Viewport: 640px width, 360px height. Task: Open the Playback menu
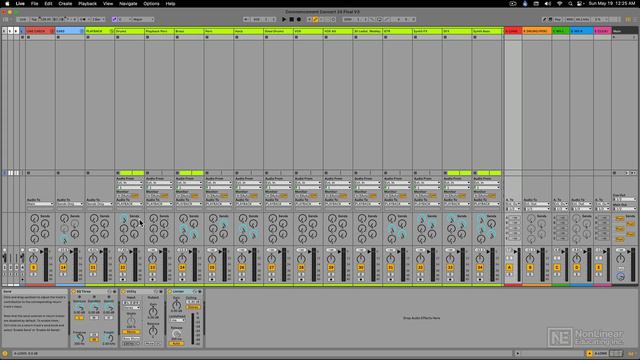[x=87, y=4]
